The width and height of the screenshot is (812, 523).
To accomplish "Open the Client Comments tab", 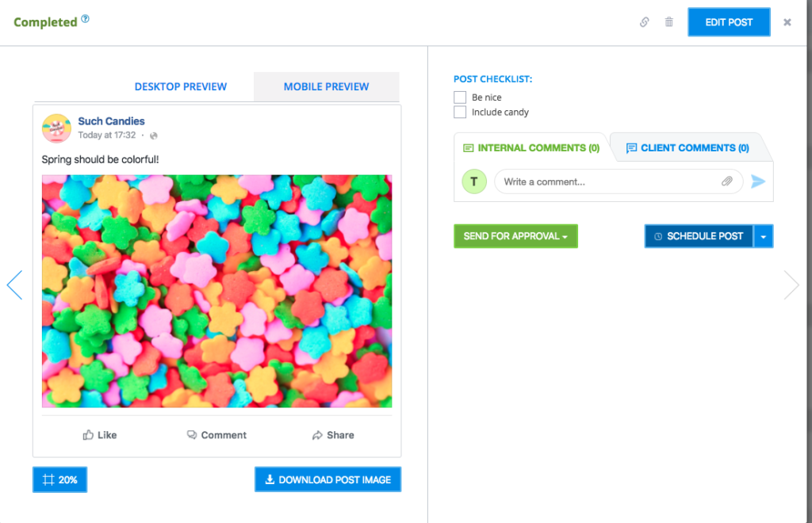I will click(687, 148).
